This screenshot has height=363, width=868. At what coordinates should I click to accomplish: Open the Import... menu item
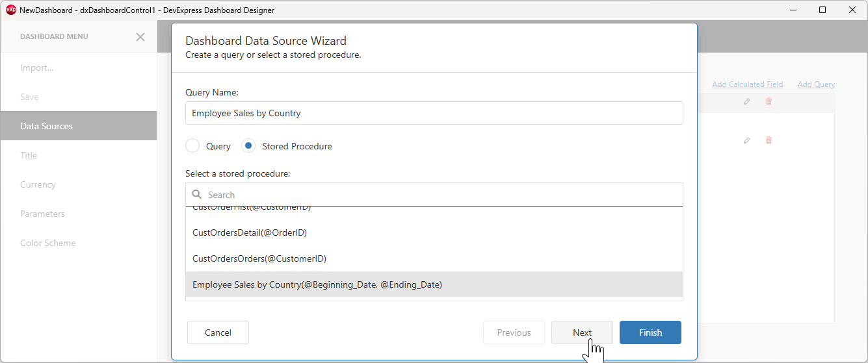pos(78,68)
